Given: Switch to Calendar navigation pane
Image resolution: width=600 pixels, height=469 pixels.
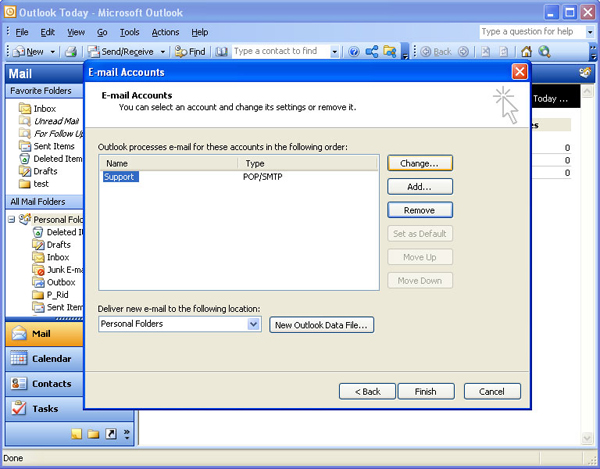Looking at the screenshot, I should pos(44,359).
